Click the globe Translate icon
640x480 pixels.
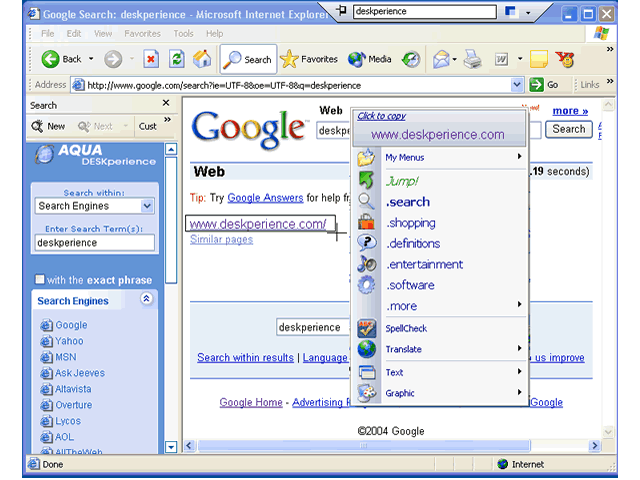click(366, 349)
